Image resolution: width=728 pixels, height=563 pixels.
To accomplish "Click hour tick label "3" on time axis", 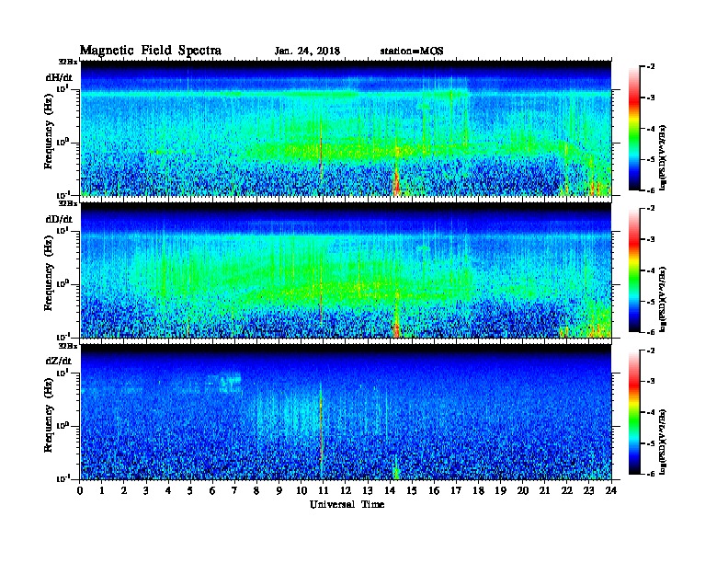I will click(x=146, y=490).
